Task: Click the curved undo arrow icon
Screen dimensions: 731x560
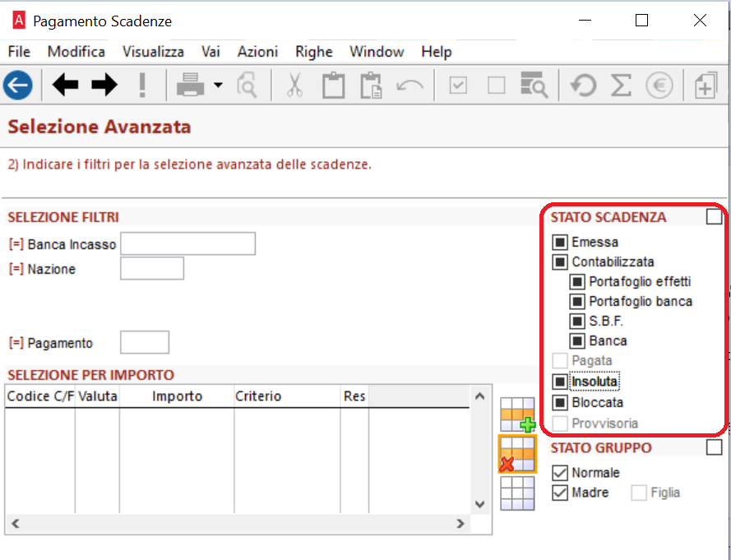Action: click(409, 86)
